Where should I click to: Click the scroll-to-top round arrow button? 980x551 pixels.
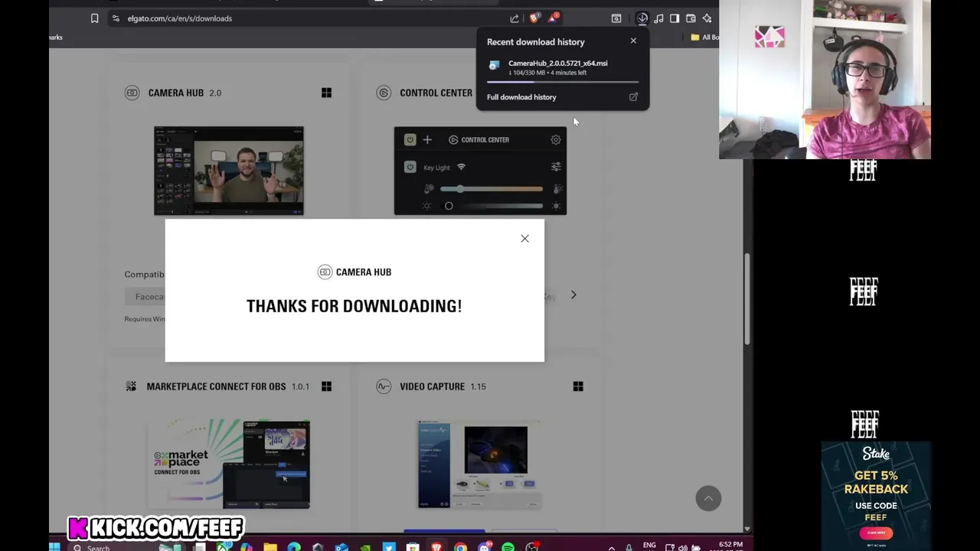(x=708, y=499)
